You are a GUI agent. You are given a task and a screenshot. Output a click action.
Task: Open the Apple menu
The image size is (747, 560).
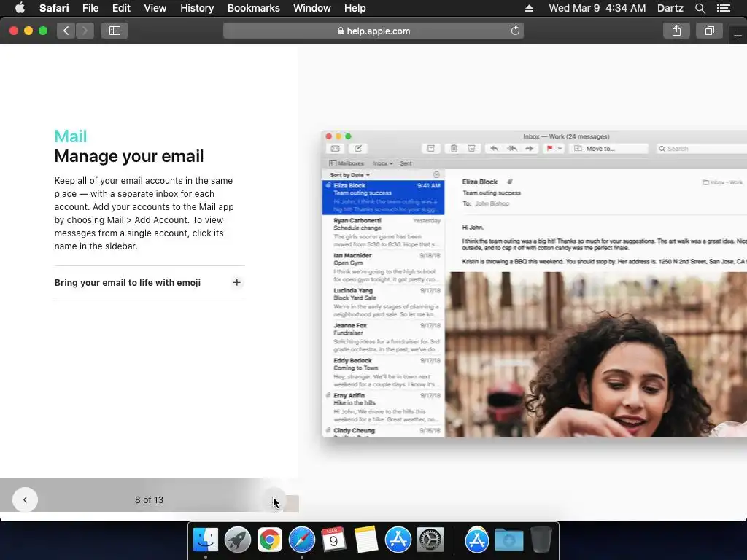[20, 8]
